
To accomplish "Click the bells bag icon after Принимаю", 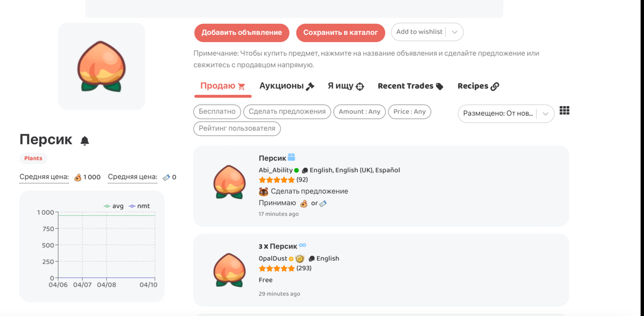I will tap(304, 203).
